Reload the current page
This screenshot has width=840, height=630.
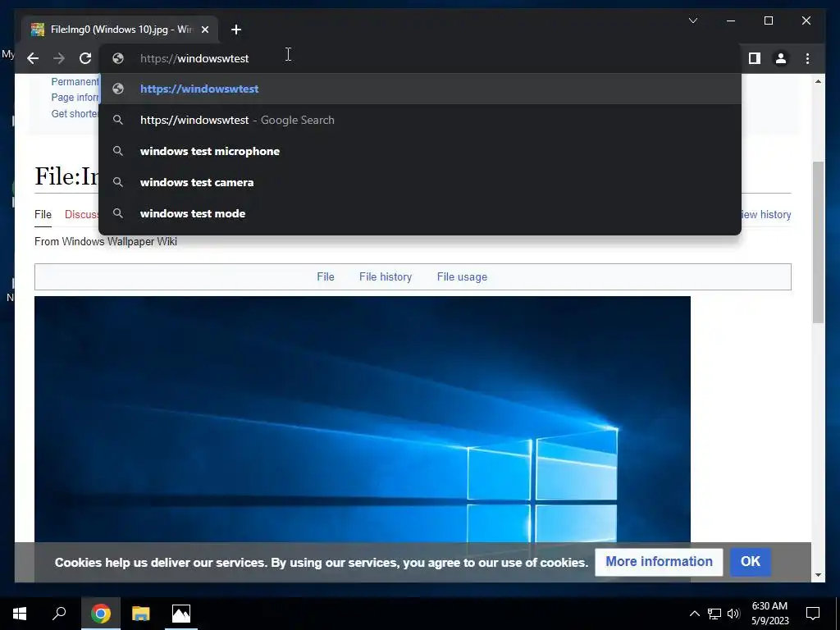85,58
